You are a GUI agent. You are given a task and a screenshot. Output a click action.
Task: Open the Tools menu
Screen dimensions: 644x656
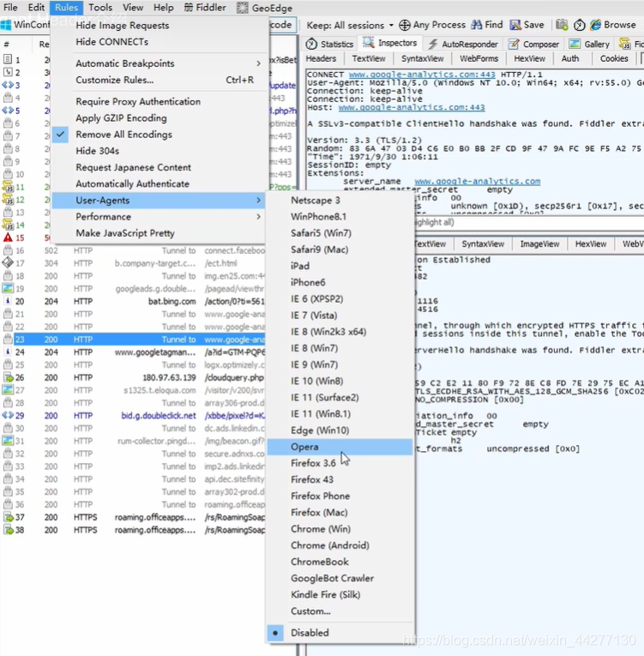click(100, 8)
